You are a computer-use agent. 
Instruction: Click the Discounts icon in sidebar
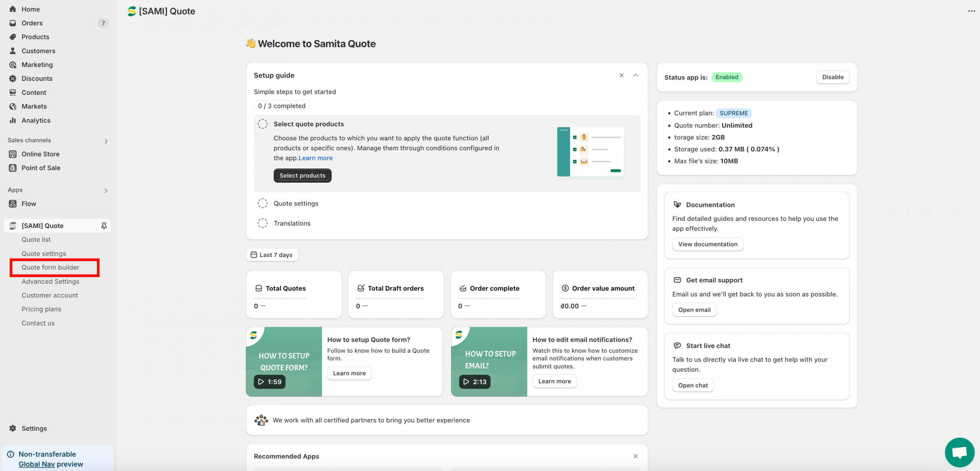pyautogui.click(x=13, y=78)
